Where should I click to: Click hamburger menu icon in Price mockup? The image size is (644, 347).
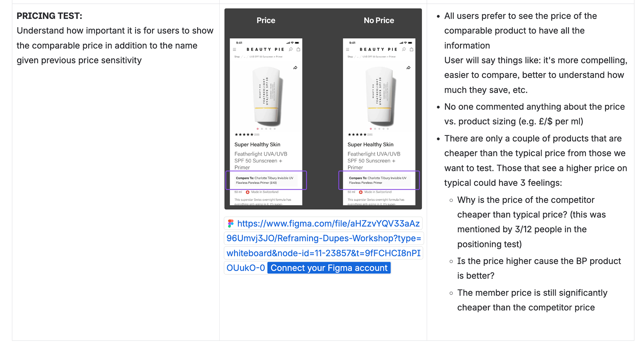click(234, 50)
